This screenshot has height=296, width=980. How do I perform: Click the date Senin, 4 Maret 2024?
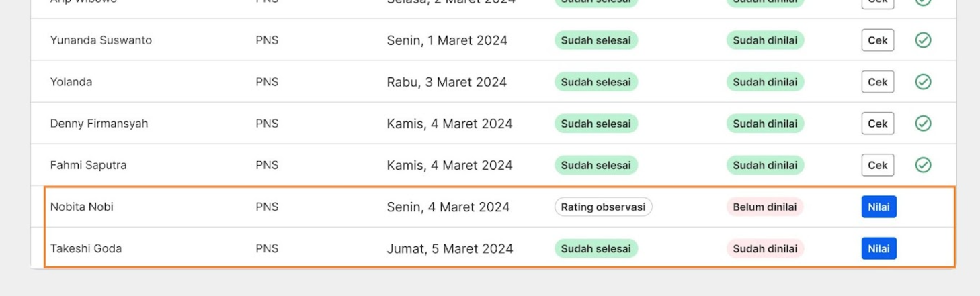pos(448,207)
